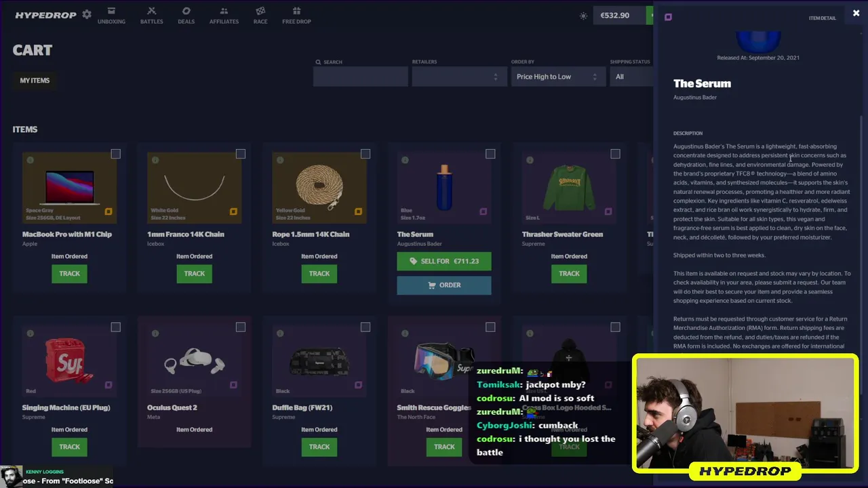The width and height of the screenshot is (868, 488).
Task: Open the Deals page
Action: tap(186, 16)
